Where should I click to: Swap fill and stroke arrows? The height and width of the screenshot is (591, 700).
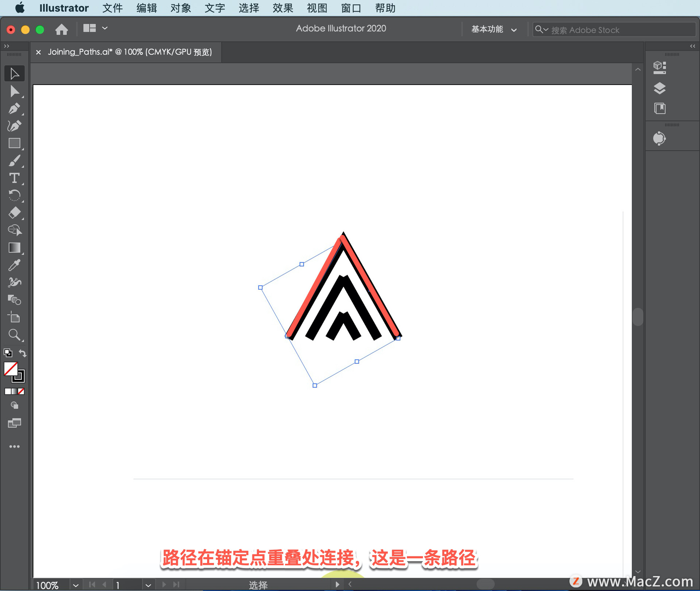tap(23, 353)
